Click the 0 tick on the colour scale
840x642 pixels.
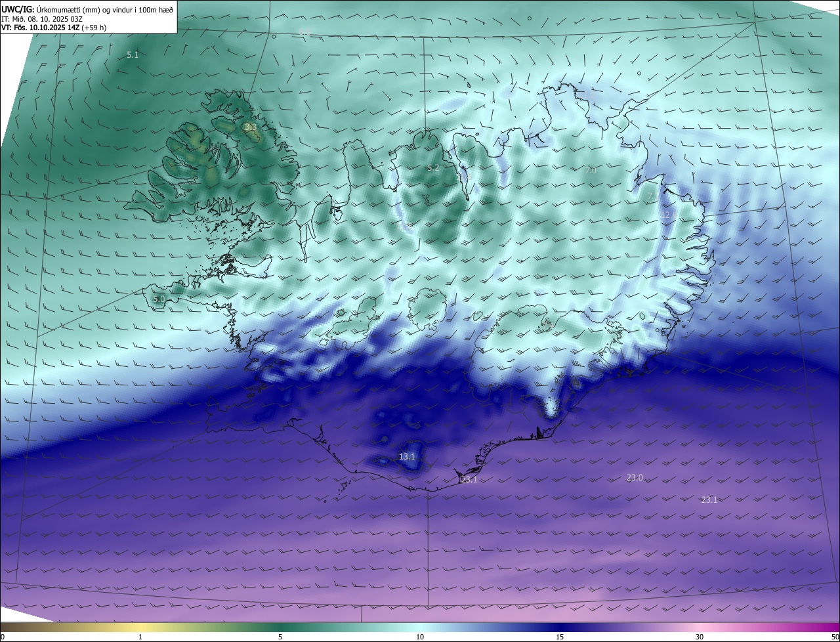(x=3, y=637)
